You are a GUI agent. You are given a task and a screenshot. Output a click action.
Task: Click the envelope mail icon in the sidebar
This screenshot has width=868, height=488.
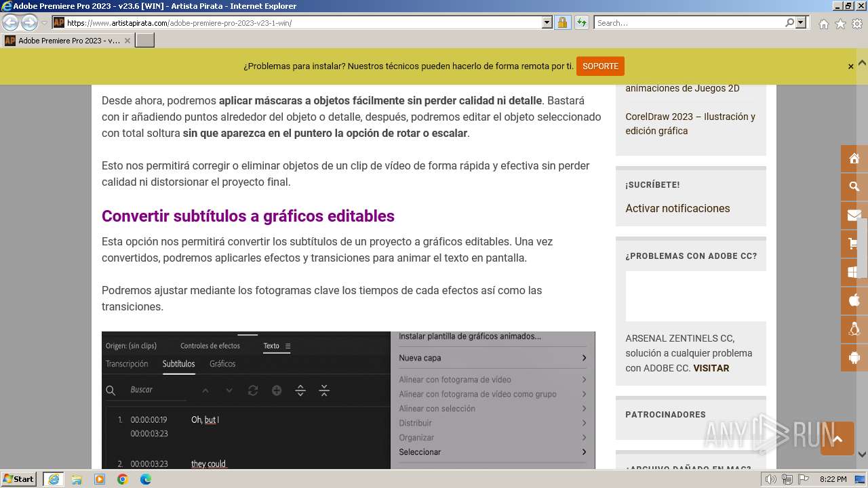(854, 215)
